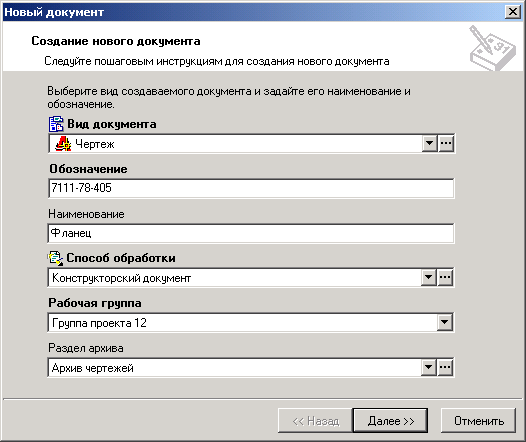Open browse button for Конструкторский документ

pyautogui.click(x=445, y=277)
